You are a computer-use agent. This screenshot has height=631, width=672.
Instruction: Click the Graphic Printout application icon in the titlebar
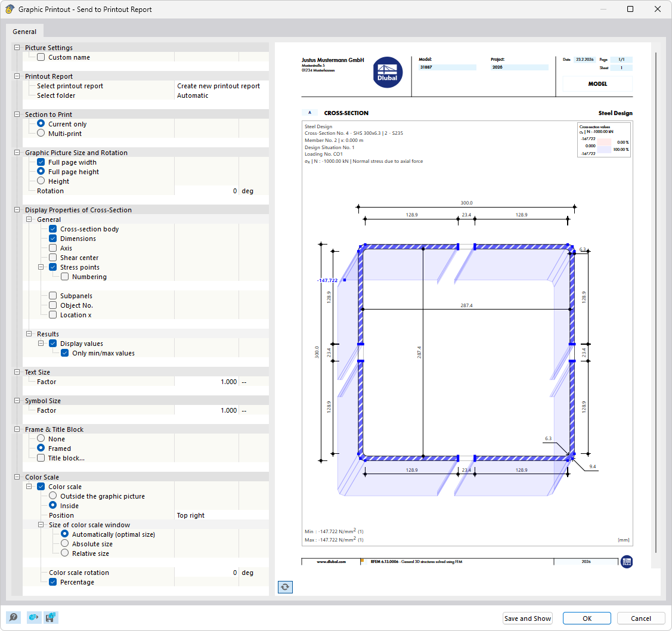click(10, 9)
